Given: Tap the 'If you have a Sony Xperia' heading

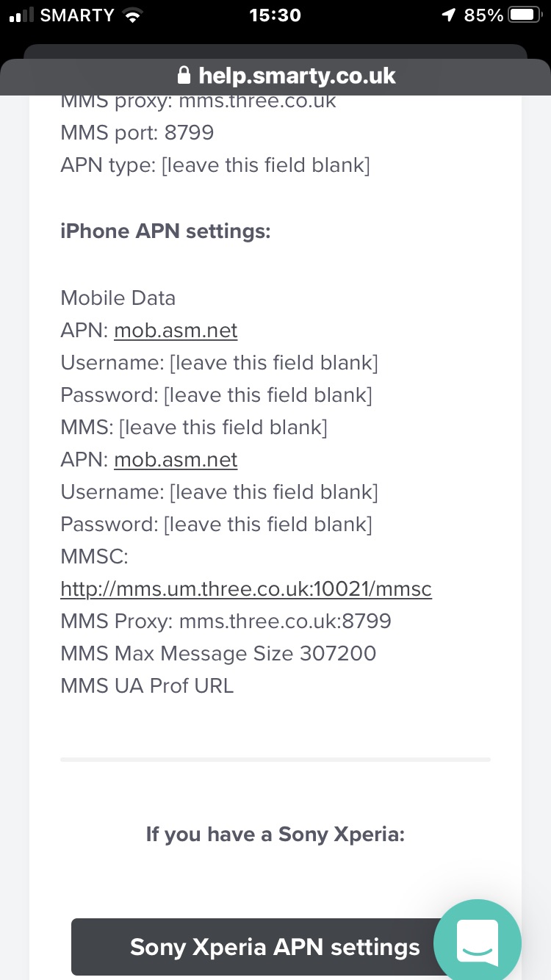Looking at the screenshot, I should click(x=275, y=835).
